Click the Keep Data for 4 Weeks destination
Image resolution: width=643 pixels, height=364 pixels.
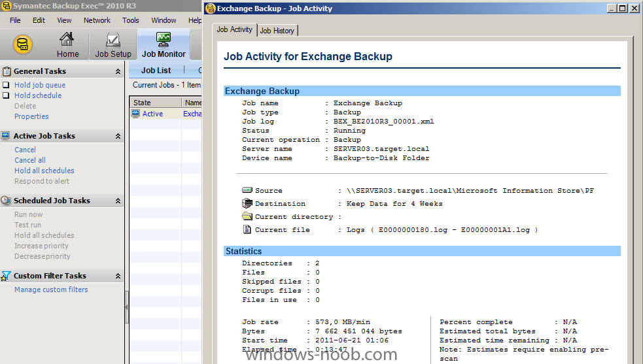(x=394, y=204)
